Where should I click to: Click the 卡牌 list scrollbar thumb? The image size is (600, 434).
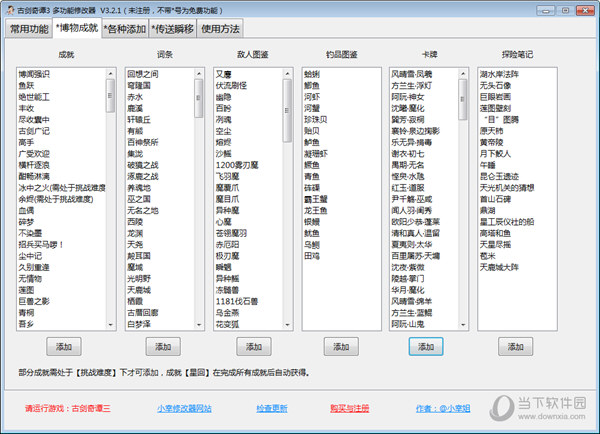(463, 99)
